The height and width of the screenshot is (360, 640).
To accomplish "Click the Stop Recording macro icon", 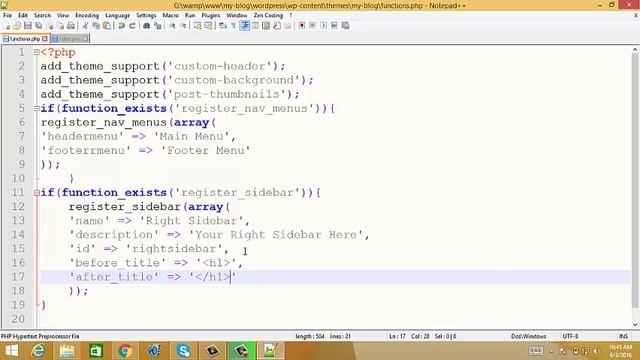I will coord(313,26).
